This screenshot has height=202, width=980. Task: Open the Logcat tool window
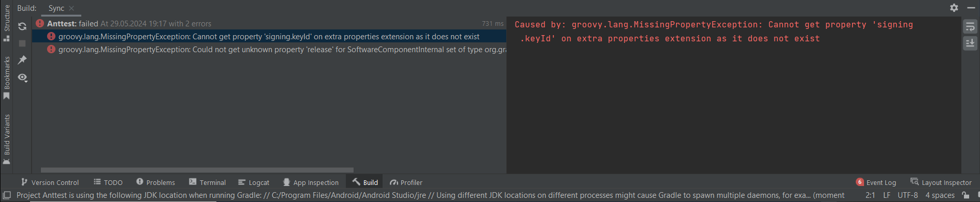tap(254, 182)
